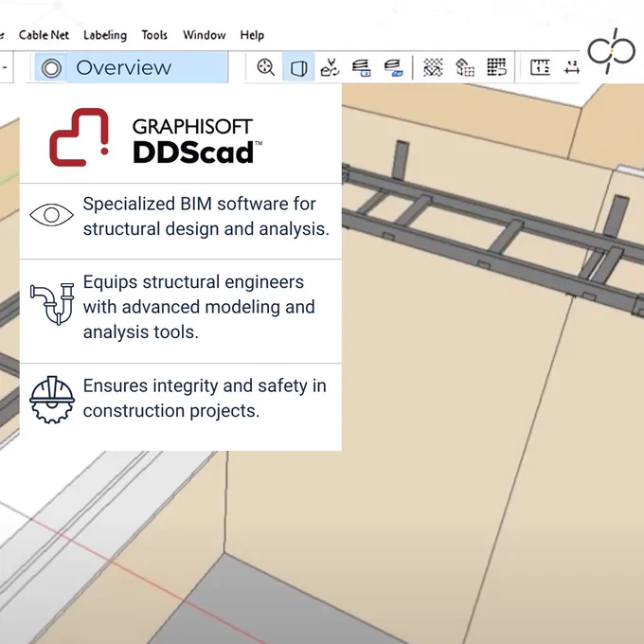Toggle the highlighted 3D perspective view icon
Image resolution: width=644 pixels, height=644 pixels.
(298, 67)
